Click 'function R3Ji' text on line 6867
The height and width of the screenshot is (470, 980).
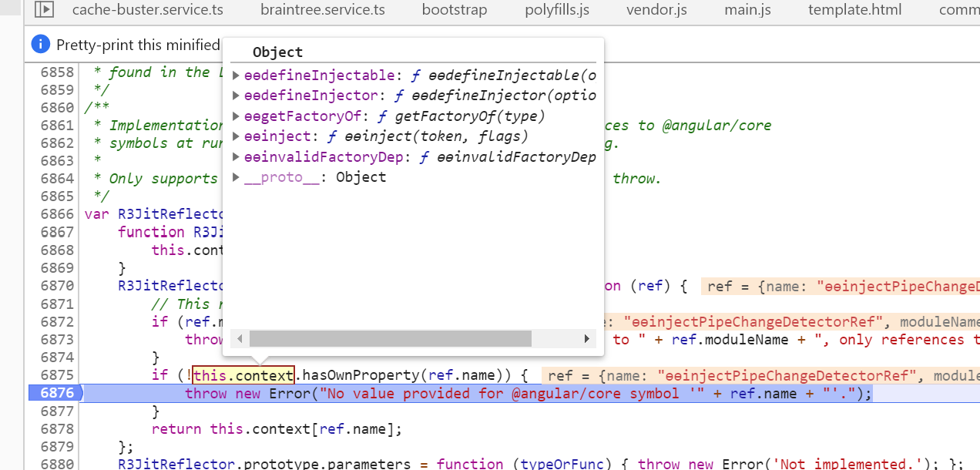click(x=169, y=232)
